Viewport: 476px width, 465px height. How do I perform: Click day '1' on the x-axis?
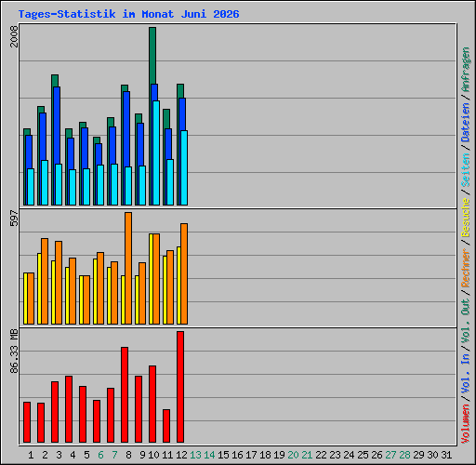click(31, 455)
